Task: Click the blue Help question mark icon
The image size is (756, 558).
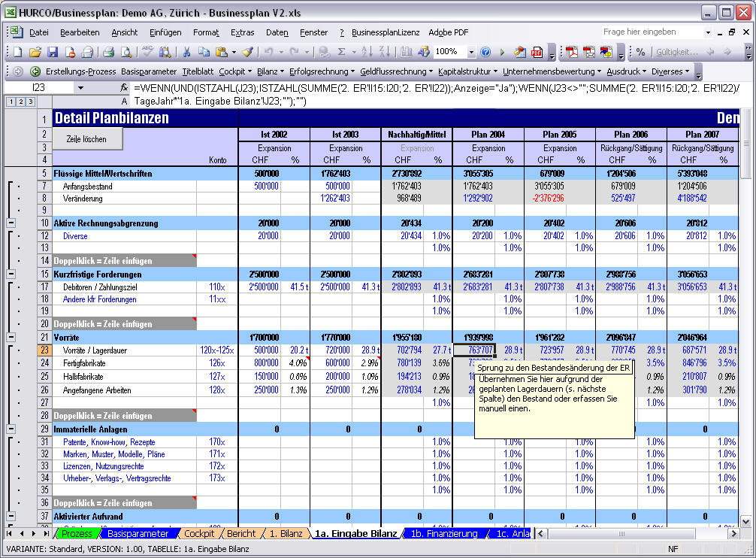Action: 485,52
